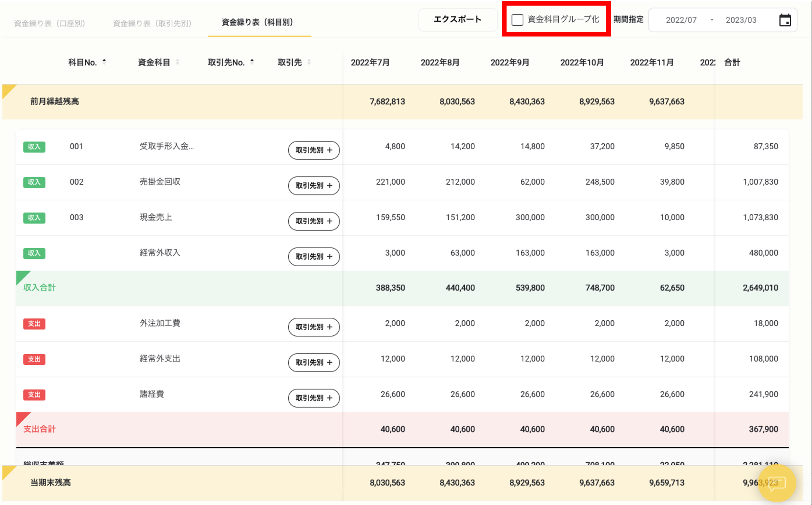Expand 取引先別 for 売掛金回収 row
Viewport: 812px width, 505px height.
(314, 186)
